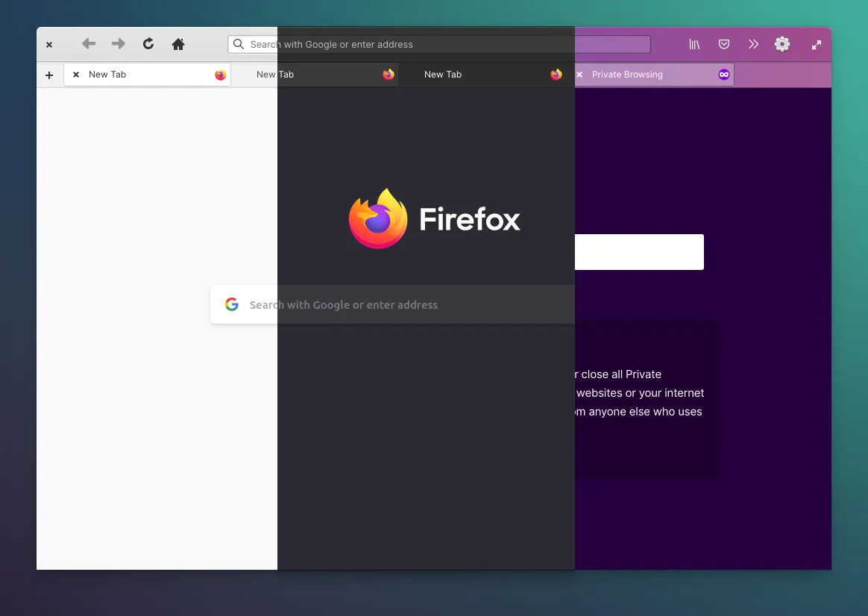Click the Firefox logo on the new tab page
The width and height of the screenshot is (868, 616).
point(378,219)
